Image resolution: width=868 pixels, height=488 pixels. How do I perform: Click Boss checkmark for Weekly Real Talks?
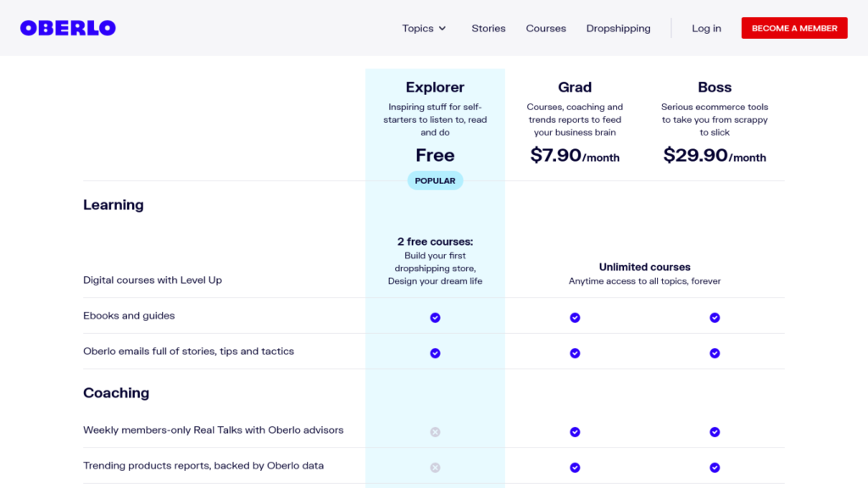coord(715,432)
